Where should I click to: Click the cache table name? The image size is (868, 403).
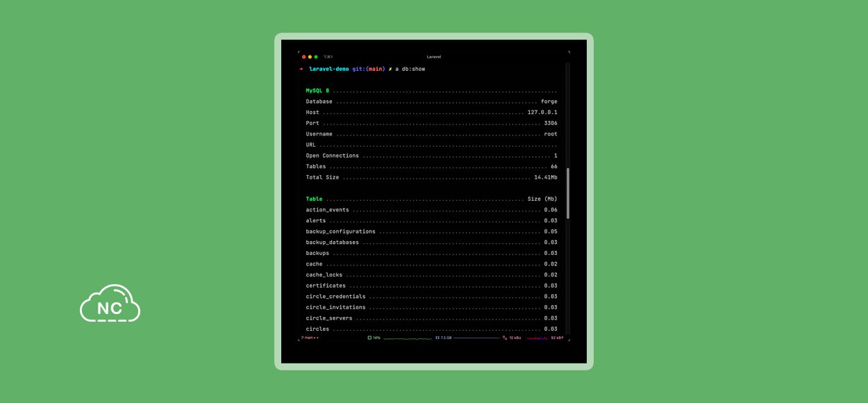coord(314,264)
